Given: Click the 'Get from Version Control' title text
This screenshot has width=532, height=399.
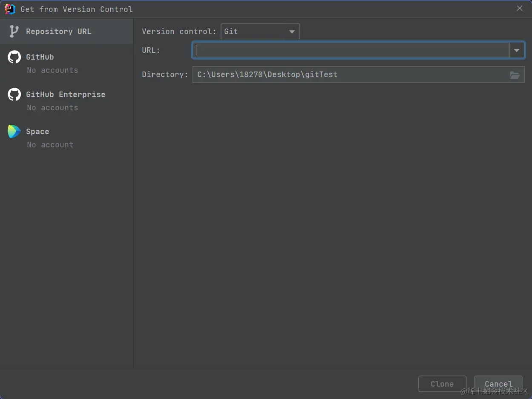Looking at the screenshot, I should [x=77, y=9].
